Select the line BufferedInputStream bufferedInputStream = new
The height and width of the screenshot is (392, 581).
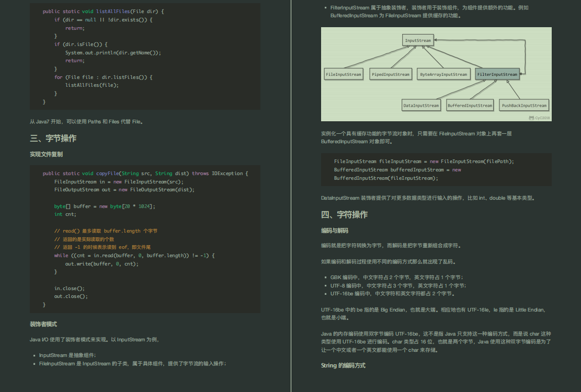(397, 169)
